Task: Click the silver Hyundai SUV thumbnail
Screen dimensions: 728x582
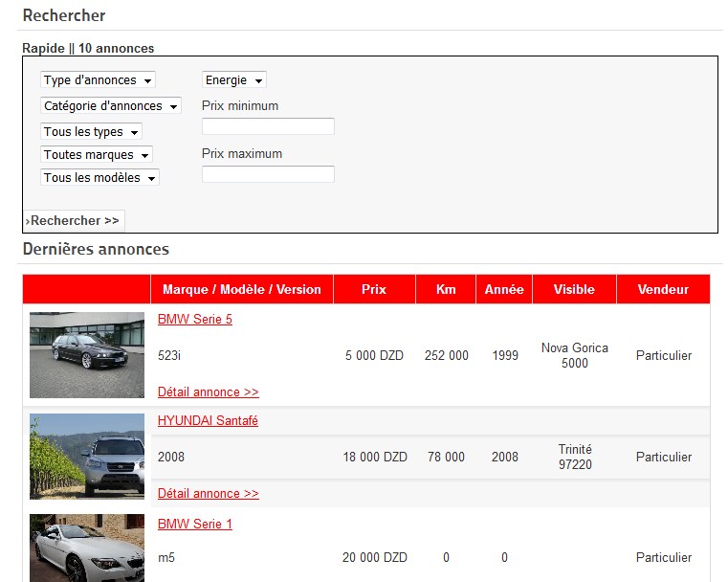Action: [x=87, y=457]
